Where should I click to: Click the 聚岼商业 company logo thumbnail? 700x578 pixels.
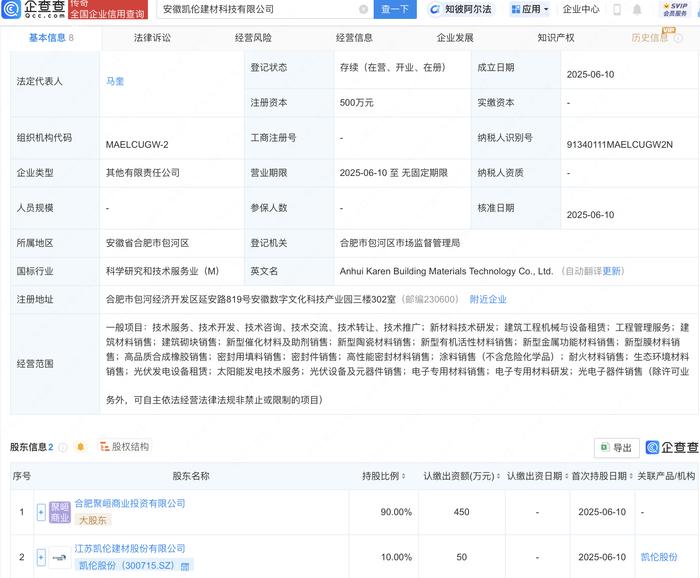[x=60, y=512]
